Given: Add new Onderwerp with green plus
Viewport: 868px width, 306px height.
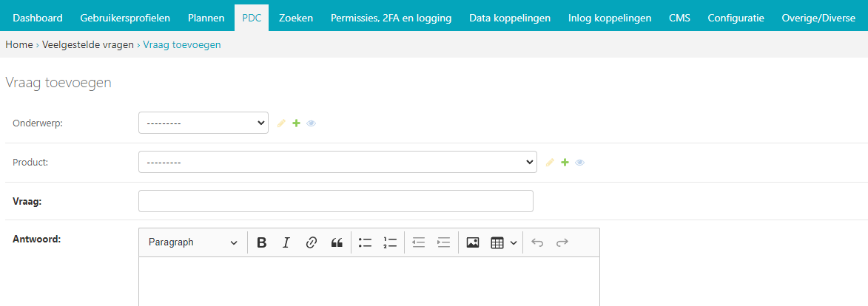Looking at the screenshot, I should (296, 123).
